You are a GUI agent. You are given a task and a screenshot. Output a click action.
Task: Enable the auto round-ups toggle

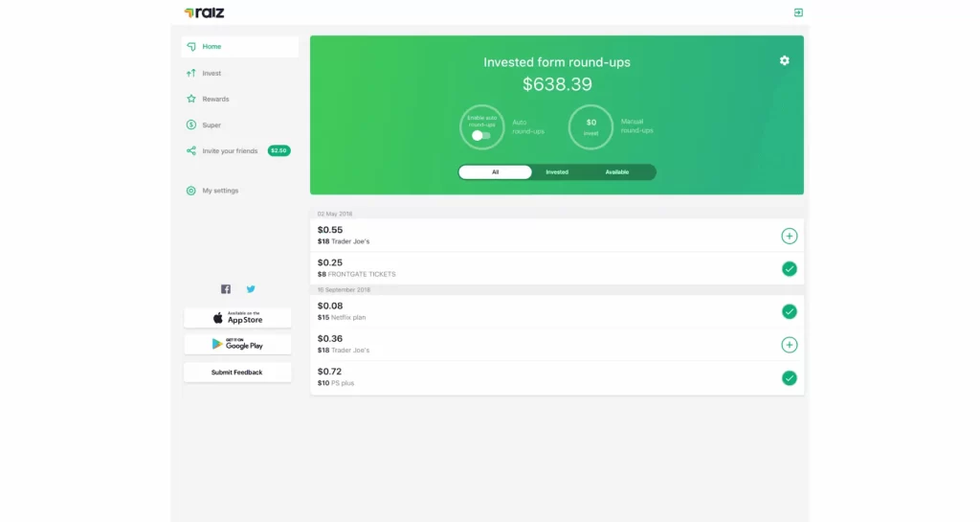pos(480,136)
